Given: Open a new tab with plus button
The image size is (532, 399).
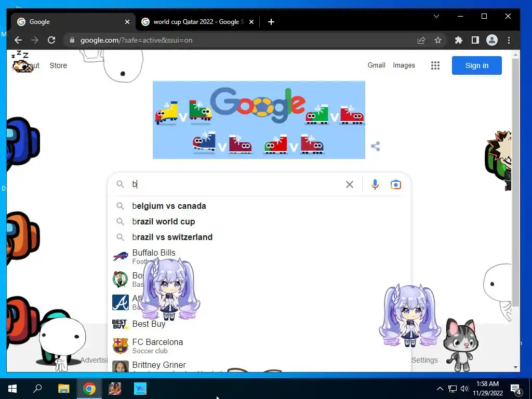Looking at the screenshot, I should 271,22.
